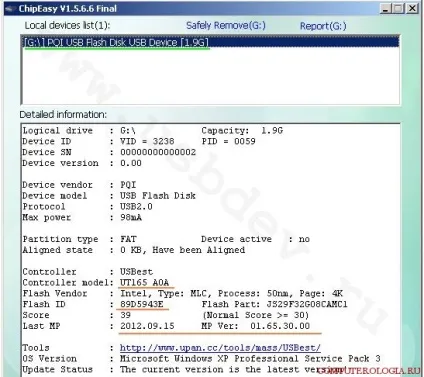
Task: Click Flash Part JS29F32G08CAMC1 value
Action: point(307,304)
